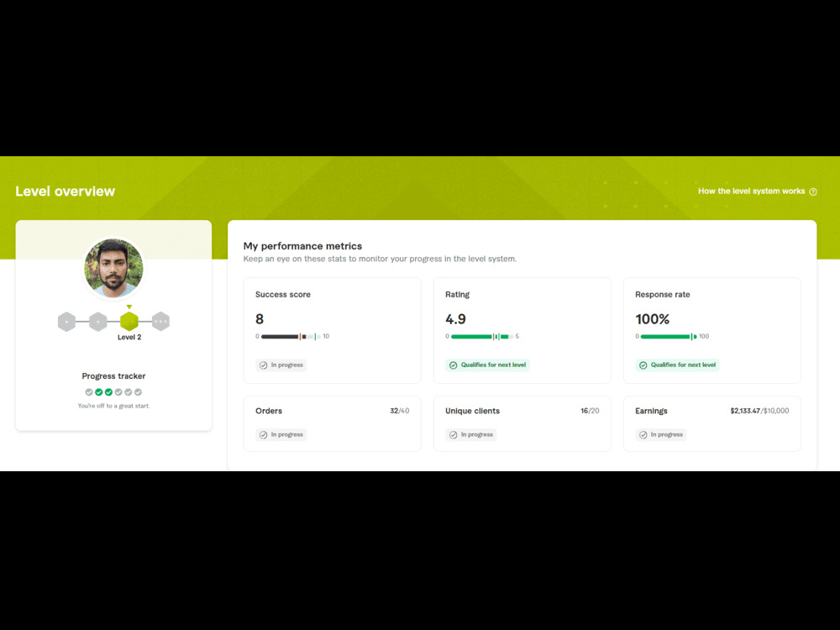
Task: Click the You're off to a great start text
Action: point(113,406)
